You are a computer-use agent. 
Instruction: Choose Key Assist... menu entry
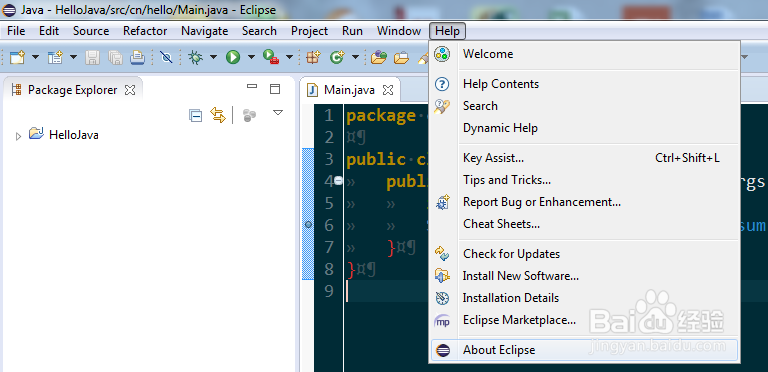[584, 158]
